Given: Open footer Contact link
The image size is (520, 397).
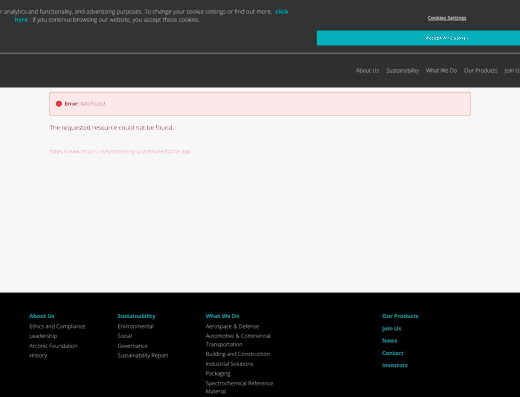Looking at the screenshot, I should pos(393,353).
